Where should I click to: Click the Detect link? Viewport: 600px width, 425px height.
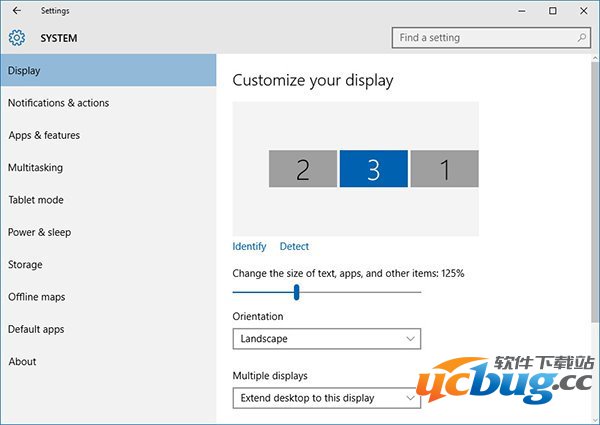click(294, 246)
